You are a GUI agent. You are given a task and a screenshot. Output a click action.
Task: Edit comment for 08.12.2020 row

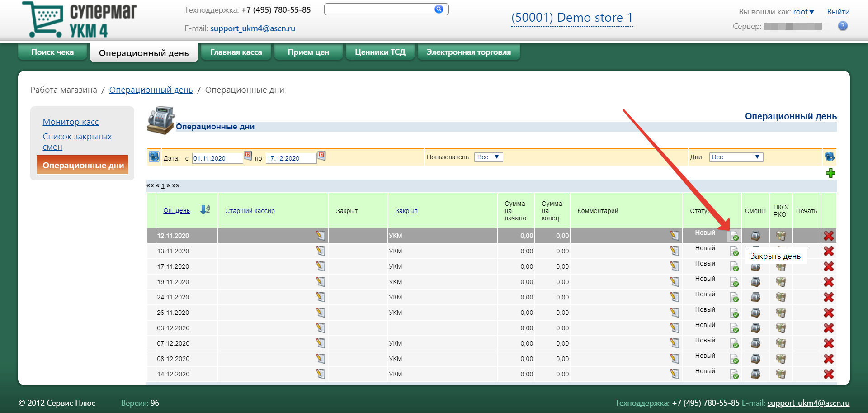[675, 358]
